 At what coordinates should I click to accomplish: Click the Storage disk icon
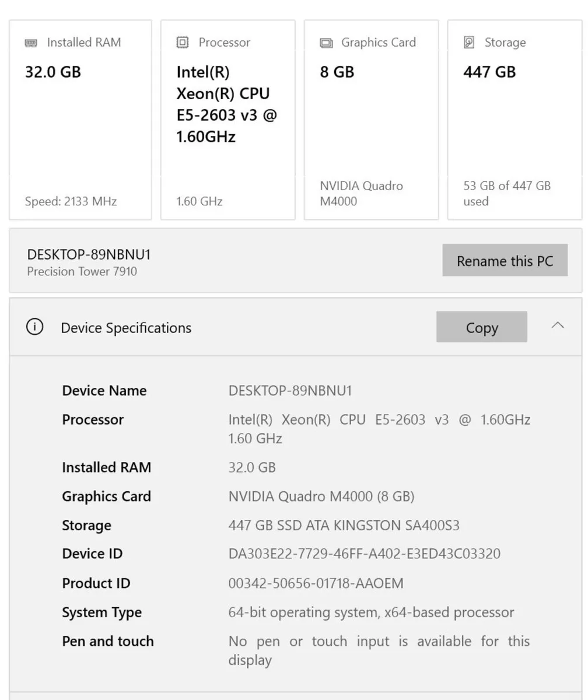[467, 42]
